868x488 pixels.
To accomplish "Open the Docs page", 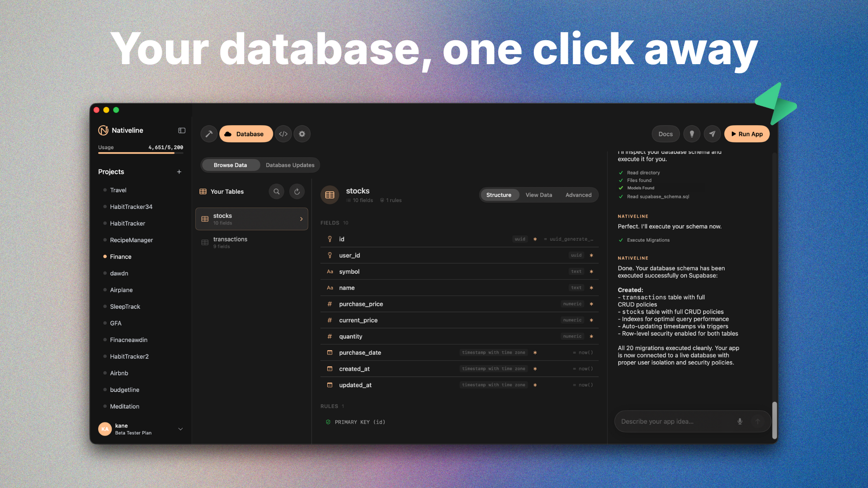I will tap(665, 134).
